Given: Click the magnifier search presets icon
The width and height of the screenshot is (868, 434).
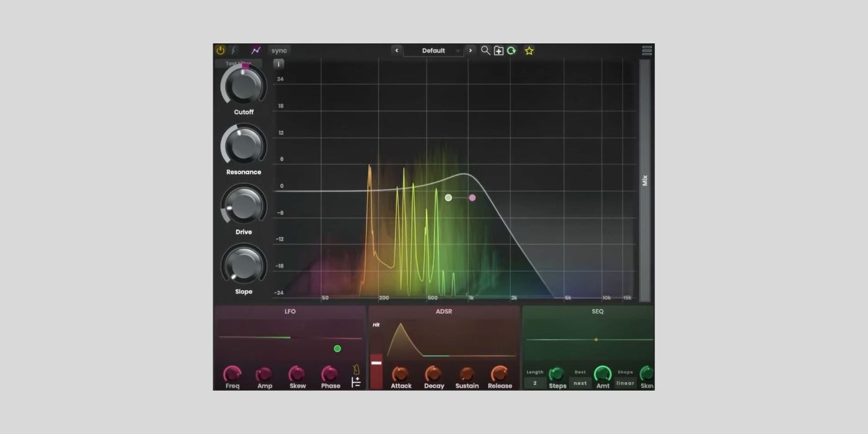Looking at the screenshot, I should pyautogui.click(x=485, y=51).
